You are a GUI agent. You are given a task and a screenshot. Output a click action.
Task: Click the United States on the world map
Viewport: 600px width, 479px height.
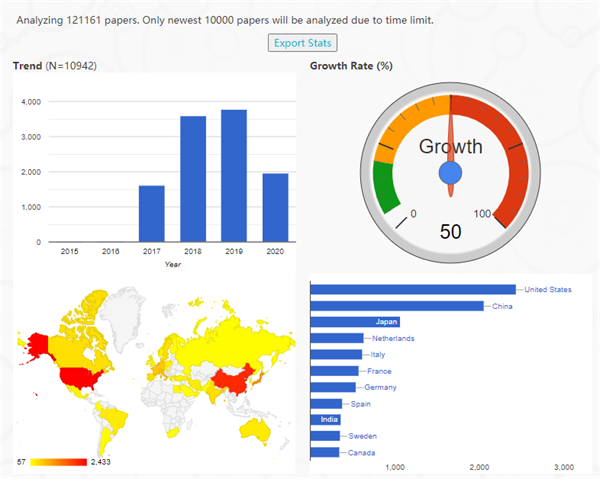coord(78,378)
